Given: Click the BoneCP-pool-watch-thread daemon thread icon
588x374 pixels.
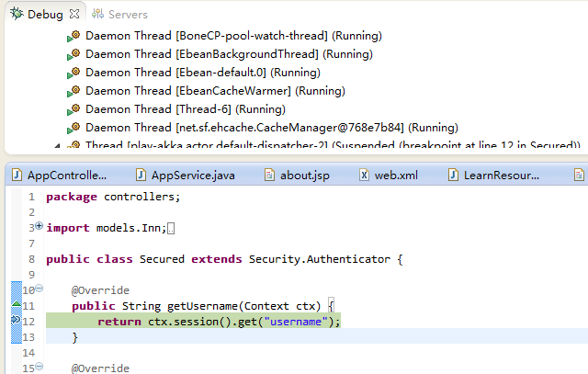Looking at the screenshot, I should pos(74,36).
